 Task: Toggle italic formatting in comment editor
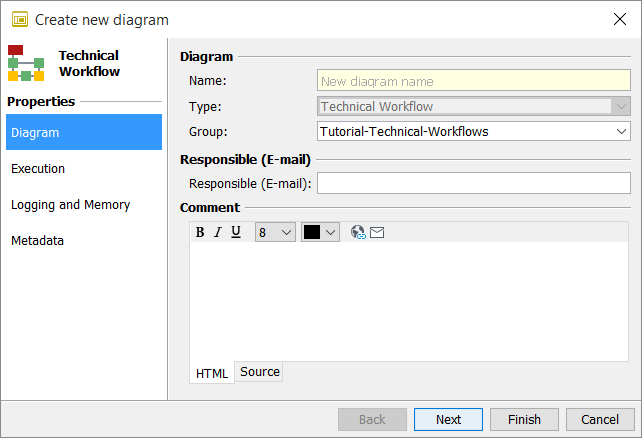pos(218,232)
